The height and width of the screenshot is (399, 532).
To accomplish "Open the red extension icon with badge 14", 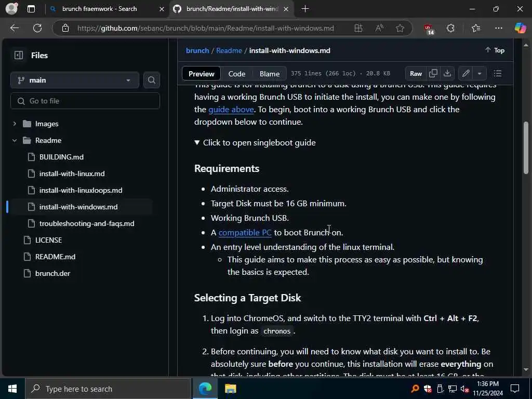I will click(429, 29).
